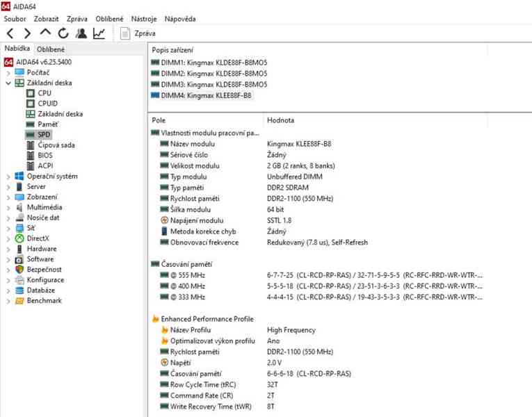This screenshot has width=532, height=417.
Task: Click the Back navigation arrow in the toolbar
Action: pos(10,33)
